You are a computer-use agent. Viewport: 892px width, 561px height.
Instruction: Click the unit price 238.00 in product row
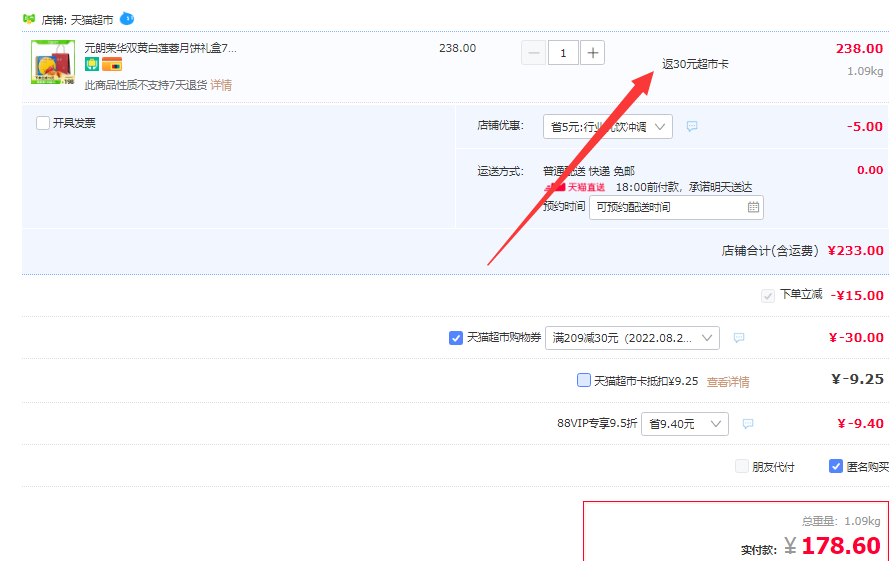457,48
